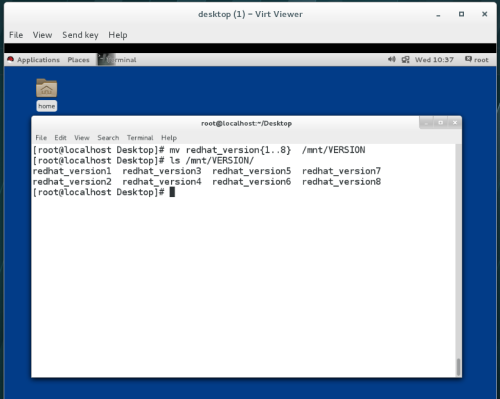500x399 pixels.
Task: Maximize the Virt Viewer window
Action: click(461, 14)
